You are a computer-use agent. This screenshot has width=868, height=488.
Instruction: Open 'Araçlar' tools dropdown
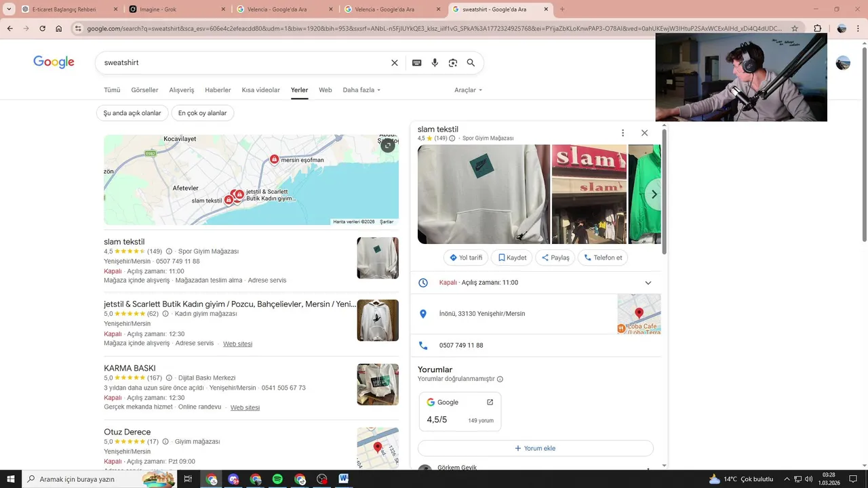coord(468,90)
